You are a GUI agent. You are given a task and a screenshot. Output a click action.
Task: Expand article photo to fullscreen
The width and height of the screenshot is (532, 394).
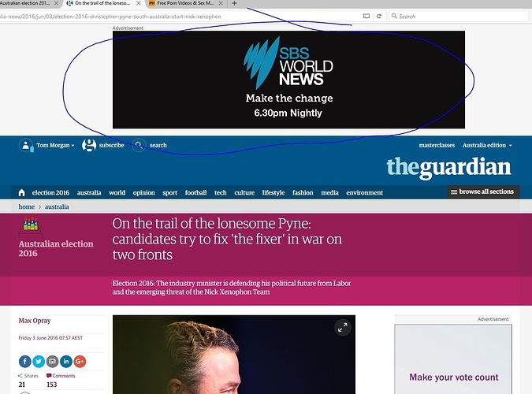pyautogui.click(x=343, y=328)
